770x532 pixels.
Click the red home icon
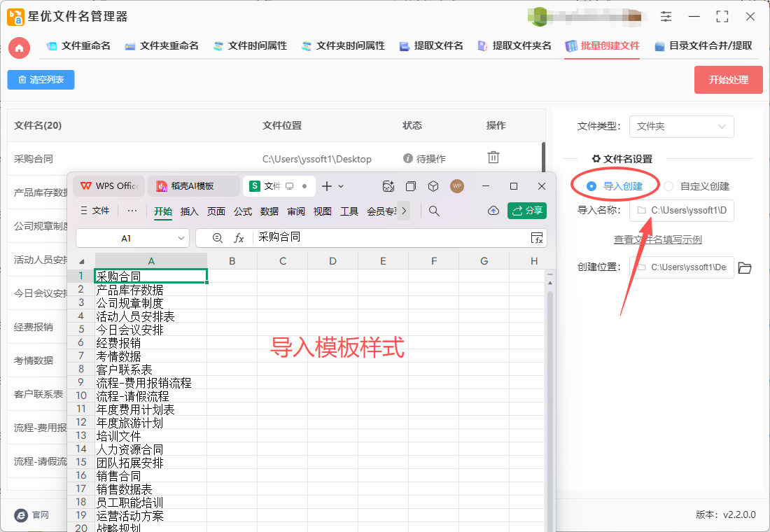click(x=19, y=48)
